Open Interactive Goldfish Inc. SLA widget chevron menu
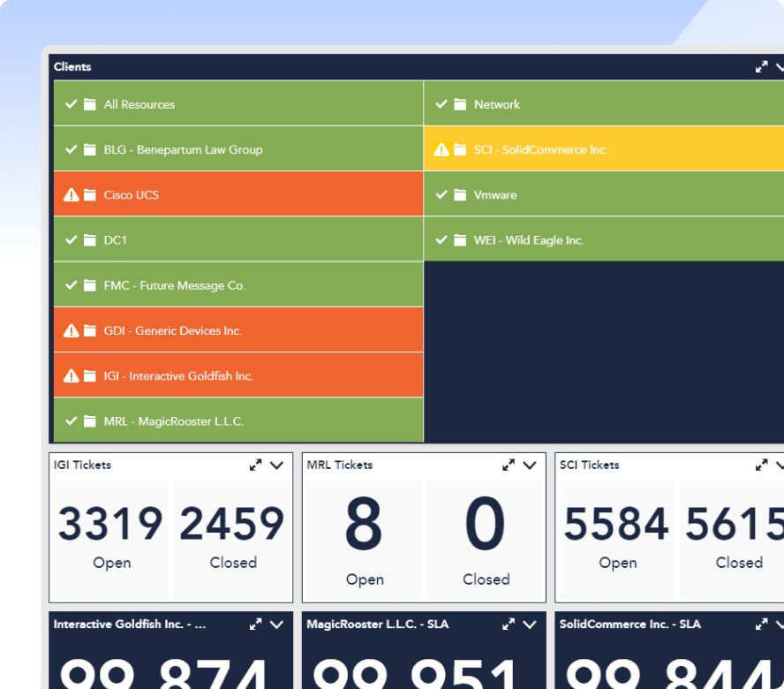The image size is (784, 689). point(276,625)
